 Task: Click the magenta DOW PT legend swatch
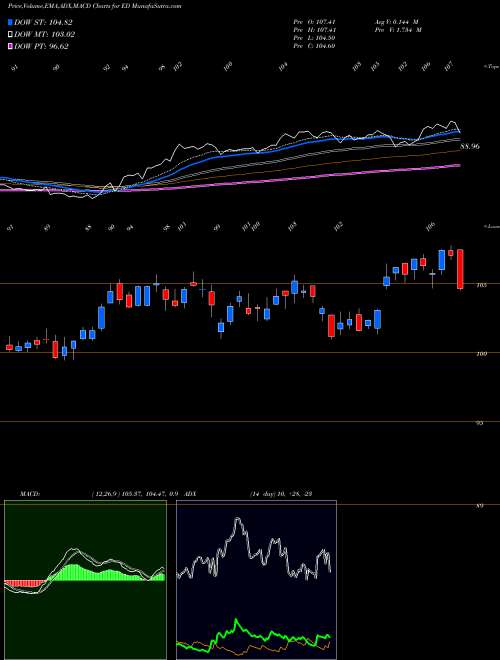tap(11, 46)
